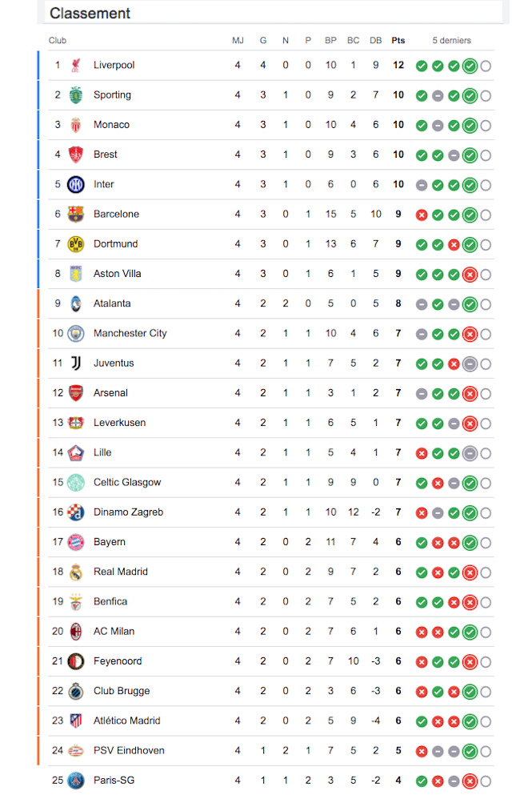Image resolution: width=532 pixels, height=795 pixels.
Task: Click Juventus's highlighted grey draw indicator
Action: tap(470, 363)
